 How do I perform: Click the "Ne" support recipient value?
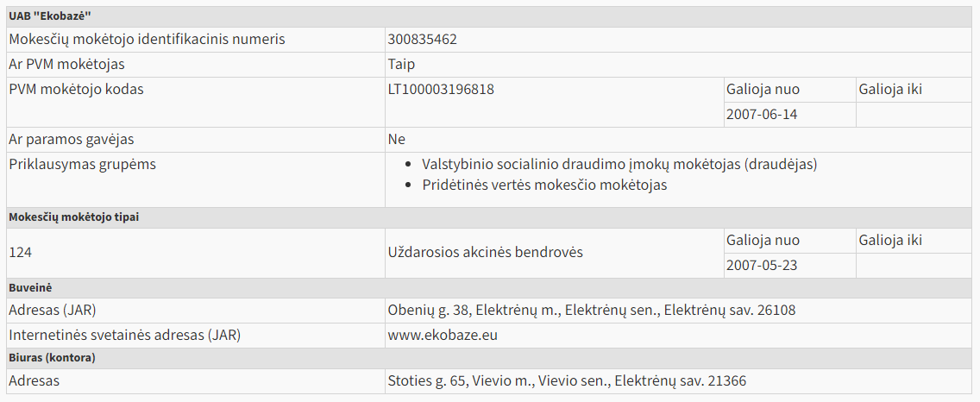[397, 140]
